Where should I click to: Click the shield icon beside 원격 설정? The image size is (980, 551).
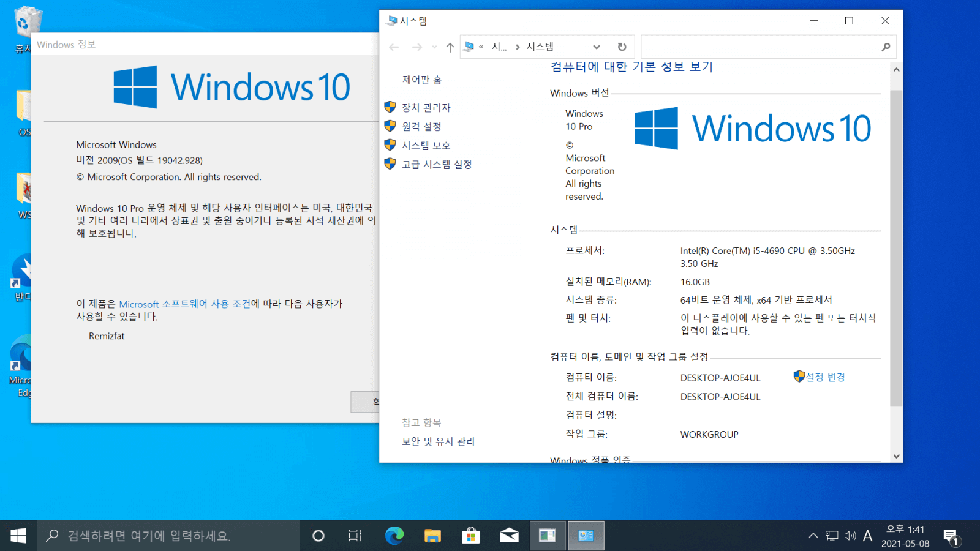click(x=390, y=126)
